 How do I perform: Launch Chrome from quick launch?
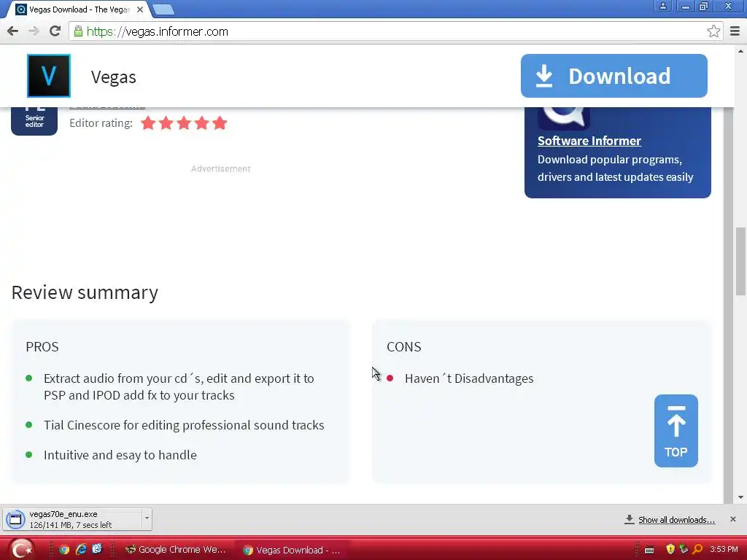64,550
